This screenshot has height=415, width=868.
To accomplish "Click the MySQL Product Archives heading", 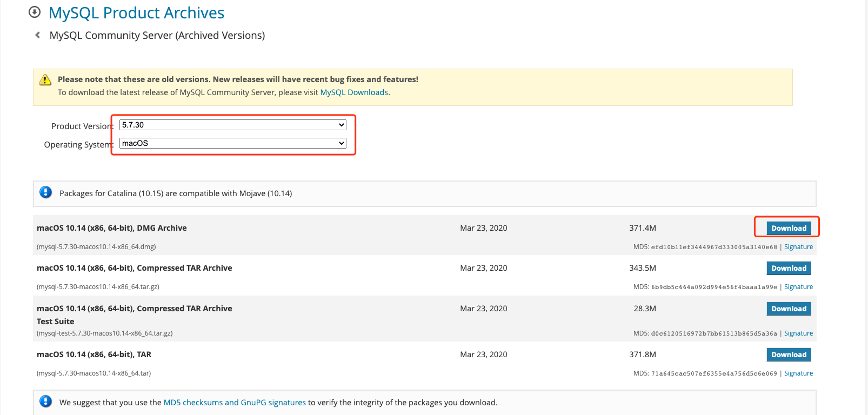I will [x=136, y=13].
